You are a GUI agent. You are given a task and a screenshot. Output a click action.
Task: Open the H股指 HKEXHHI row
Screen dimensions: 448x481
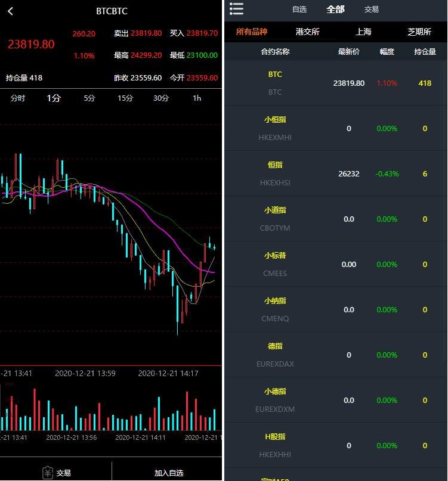click(x=336, y=446)
